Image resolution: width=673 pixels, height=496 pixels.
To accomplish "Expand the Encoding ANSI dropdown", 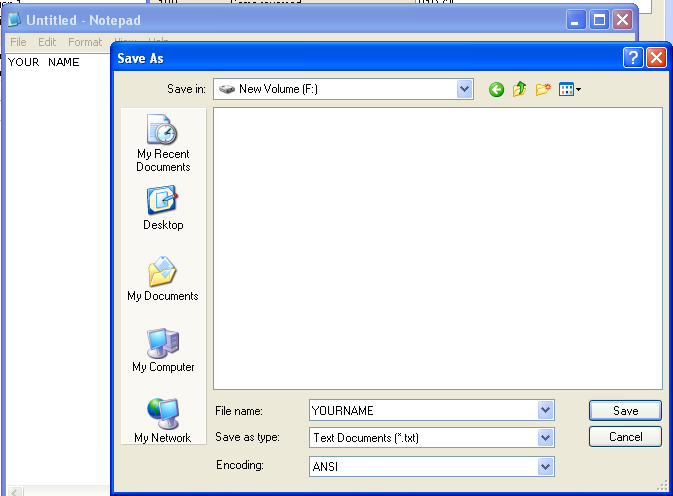I will [x=546, y=466].
